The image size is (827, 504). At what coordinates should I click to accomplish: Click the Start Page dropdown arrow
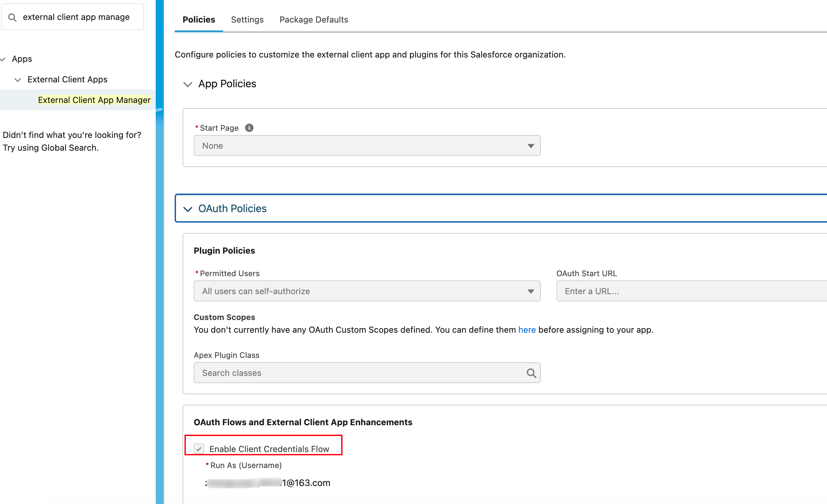531,146
